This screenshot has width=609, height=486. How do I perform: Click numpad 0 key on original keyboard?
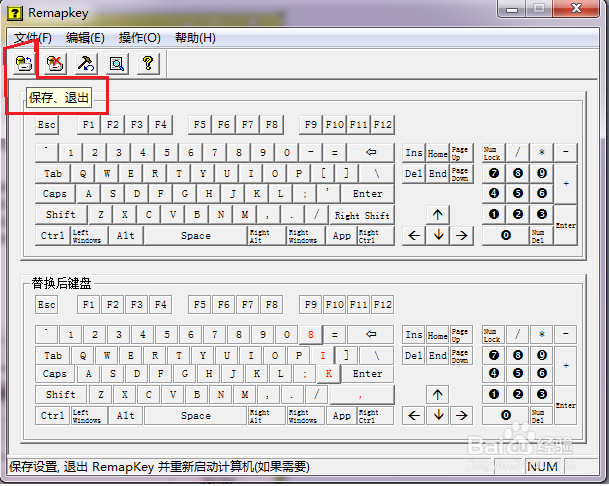point(506,235)
